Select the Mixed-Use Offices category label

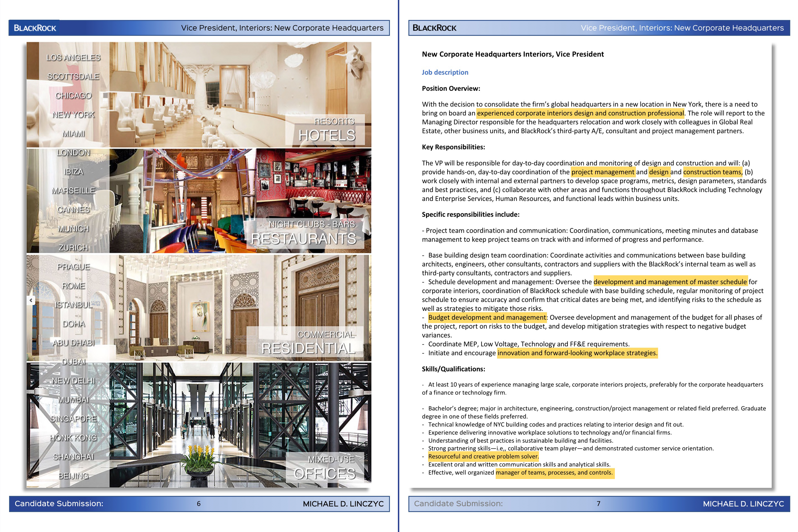325,468
